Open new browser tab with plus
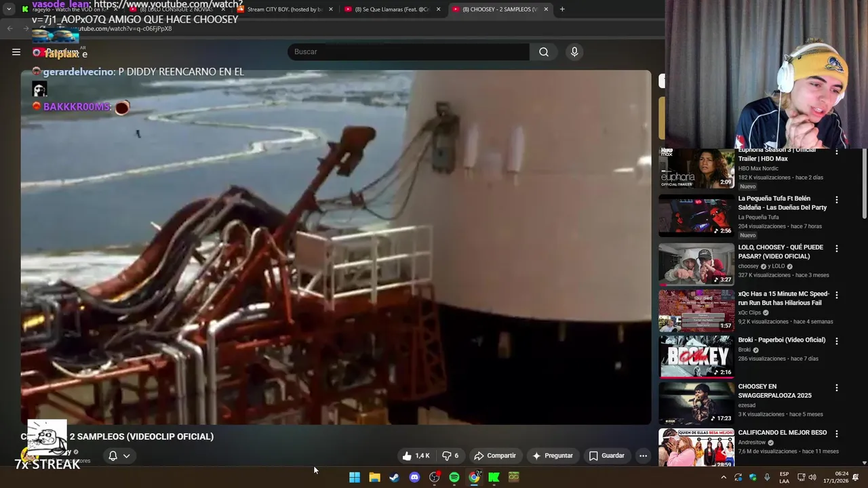 pos(562,9)
